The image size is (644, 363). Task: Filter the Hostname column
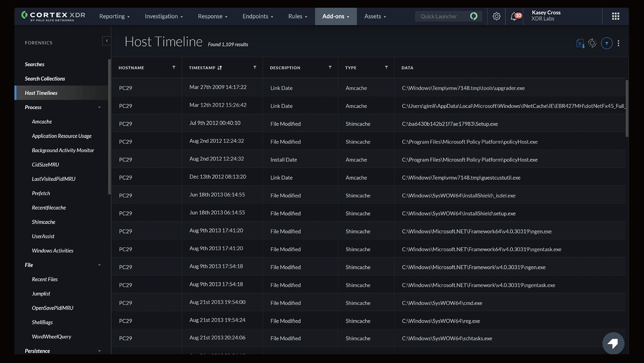tap(174, 68)
